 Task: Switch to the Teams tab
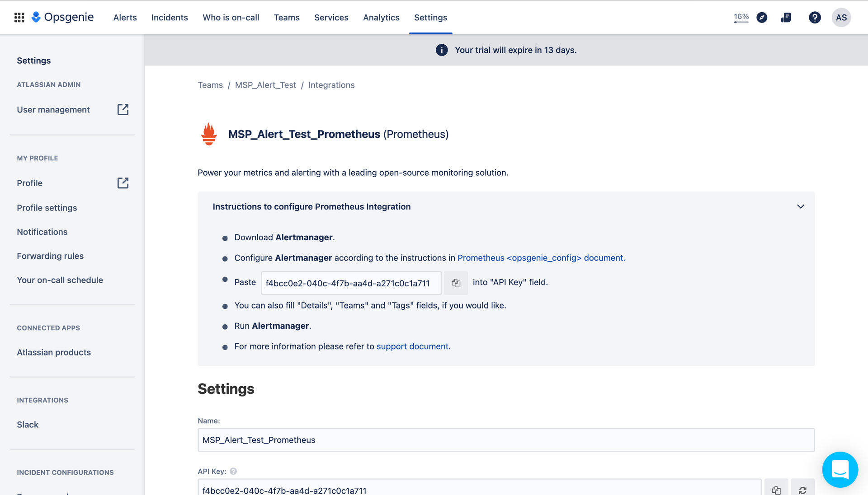(x=287, y=18)
